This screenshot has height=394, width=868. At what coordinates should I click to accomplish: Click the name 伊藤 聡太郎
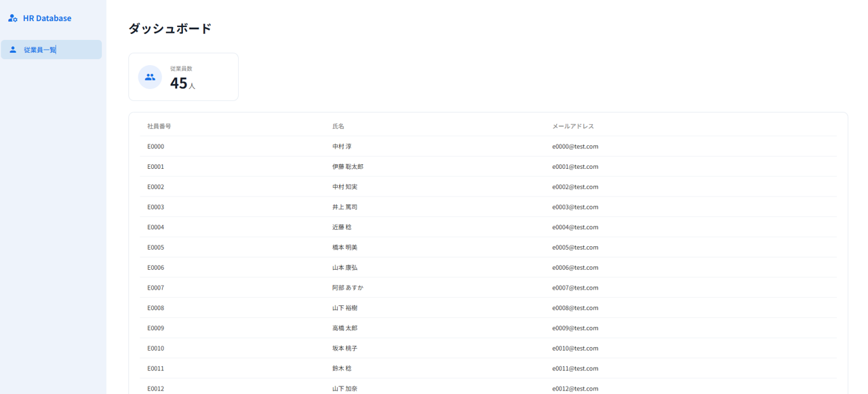click(348, 167)
